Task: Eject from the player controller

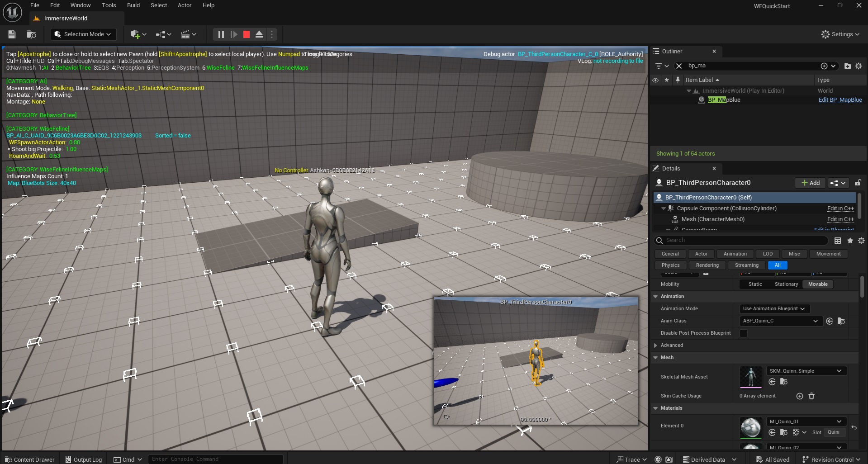Action: click(x=259, y=34)
